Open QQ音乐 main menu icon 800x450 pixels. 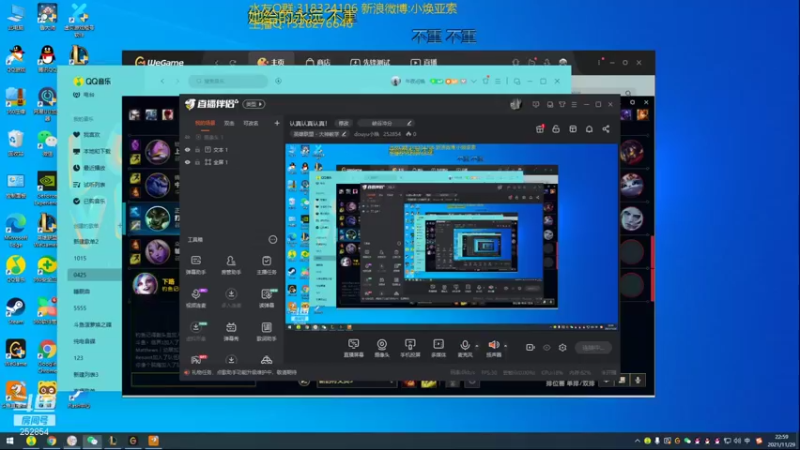[497, 81]
